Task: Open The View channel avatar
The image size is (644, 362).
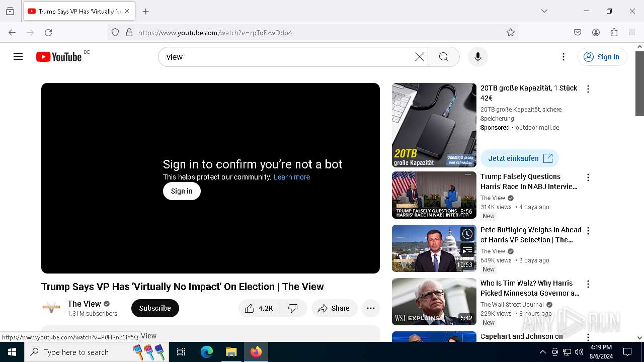Action: pos(51,308)
